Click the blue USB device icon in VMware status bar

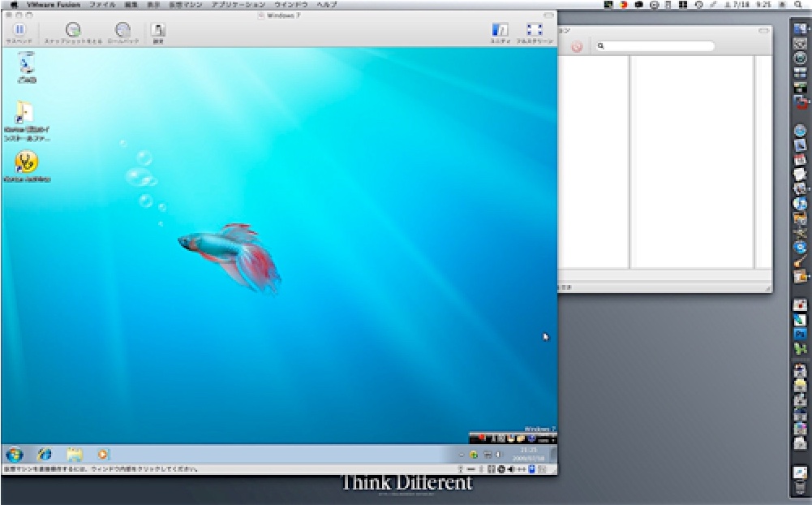[531, 469]
